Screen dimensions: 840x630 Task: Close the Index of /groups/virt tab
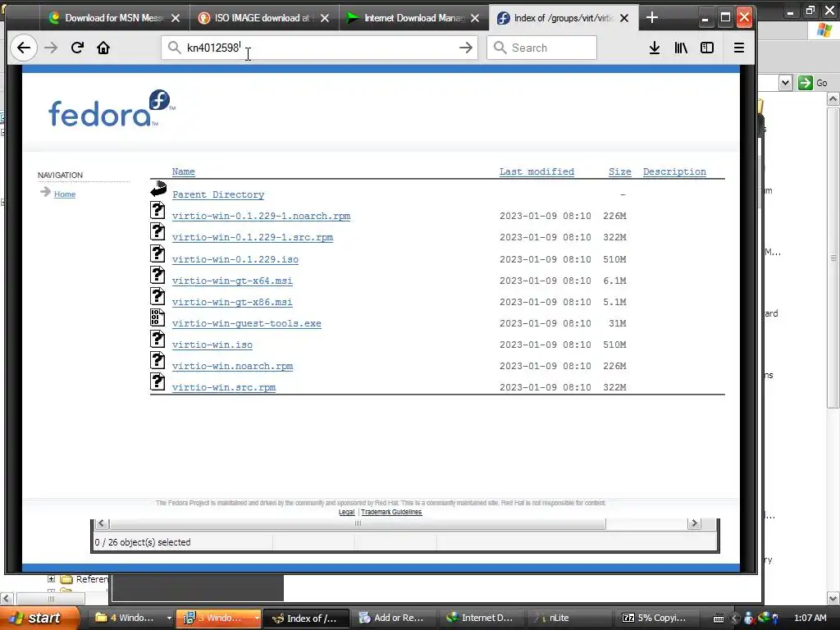(x=624, y=18)
